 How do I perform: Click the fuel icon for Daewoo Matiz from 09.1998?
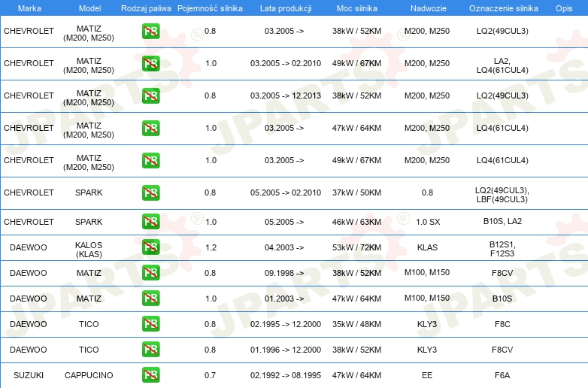pos(150,273)
